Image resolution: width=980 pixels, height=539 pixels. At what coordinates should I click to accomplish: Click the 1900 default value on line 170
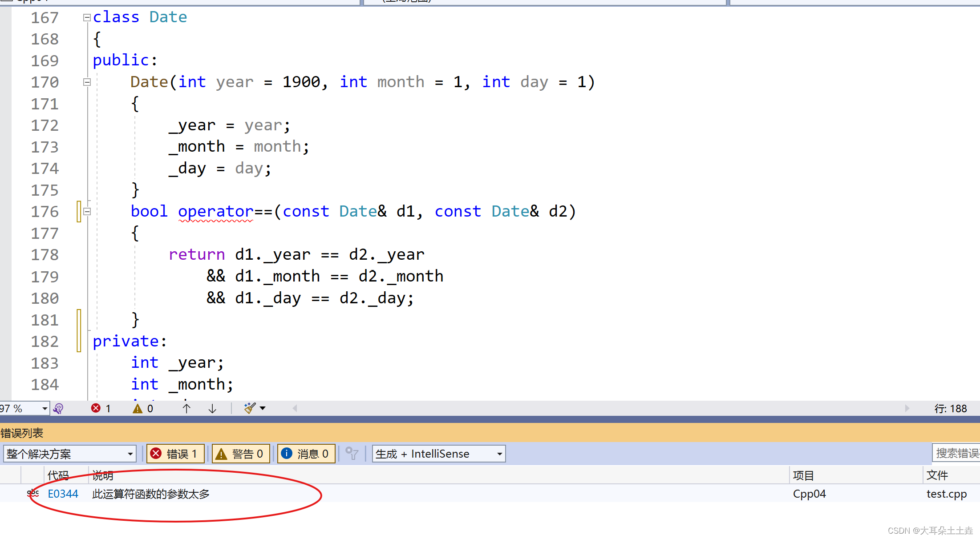click(x=301, y=82)
